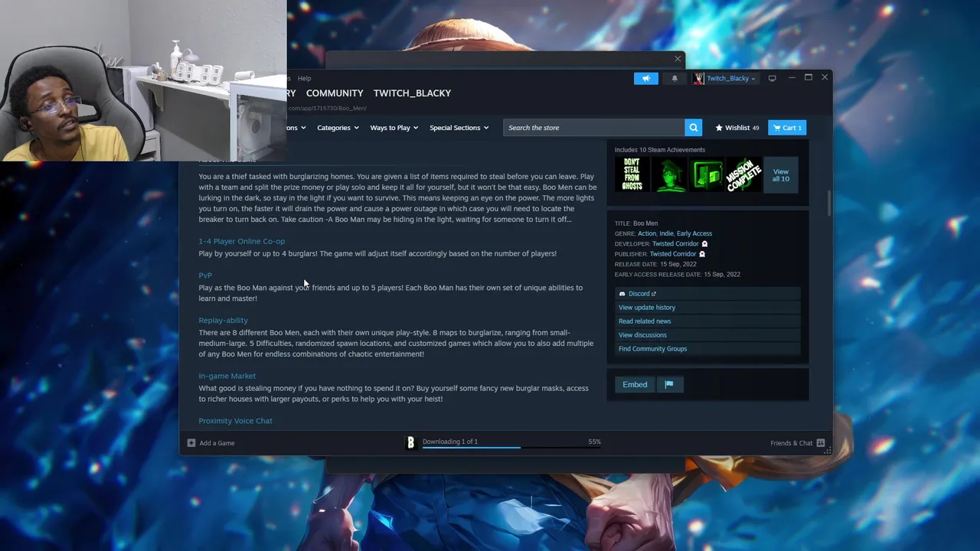Click the PvP heading
Viewport: 980px width, 551px height.
click(205, 275)
